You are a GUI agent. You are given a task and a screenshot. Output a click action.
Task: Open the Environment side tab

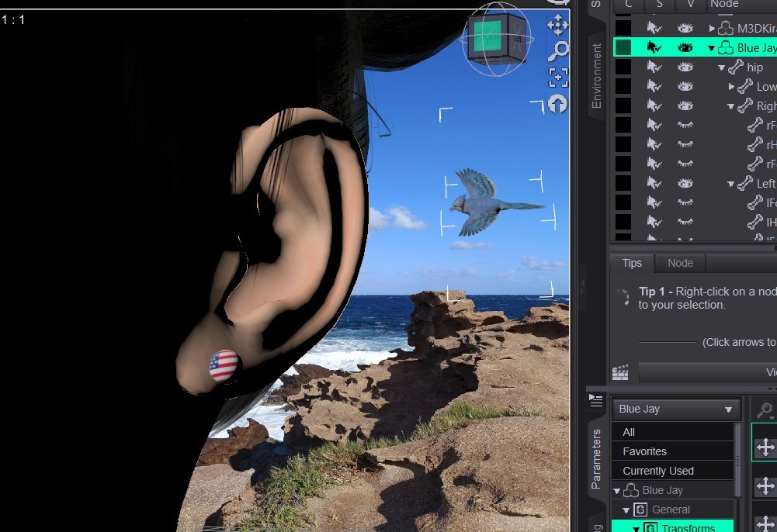coord(596,75)
